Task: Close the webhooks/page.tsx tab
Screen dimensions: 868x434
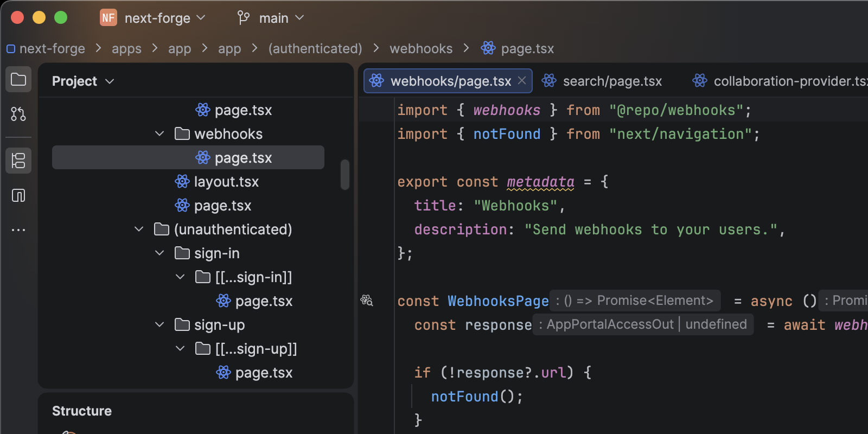Action: (x=522, y=81)
